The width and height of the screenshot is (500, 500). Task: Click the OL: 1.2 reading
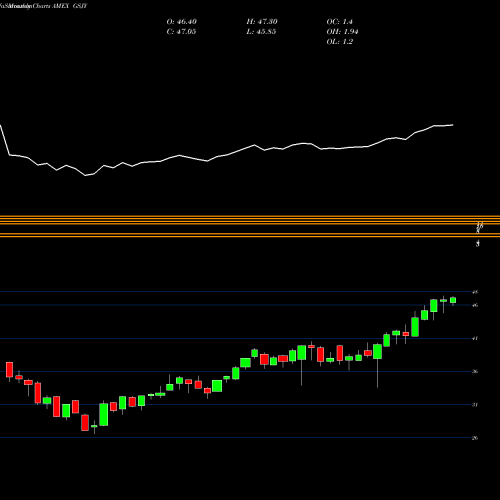click(x=339, y=42)
